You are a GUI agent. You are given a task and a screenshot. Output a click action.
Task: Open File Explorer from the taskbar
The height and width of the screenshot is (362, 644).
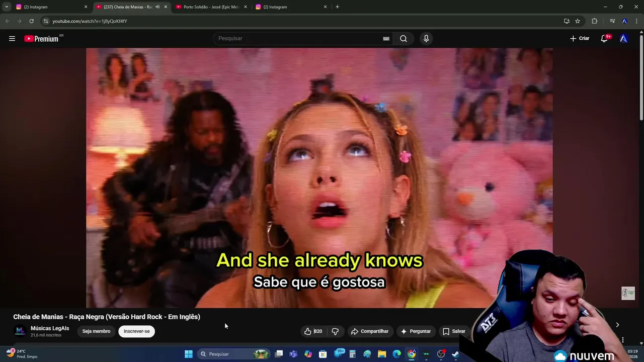(382, 354)
